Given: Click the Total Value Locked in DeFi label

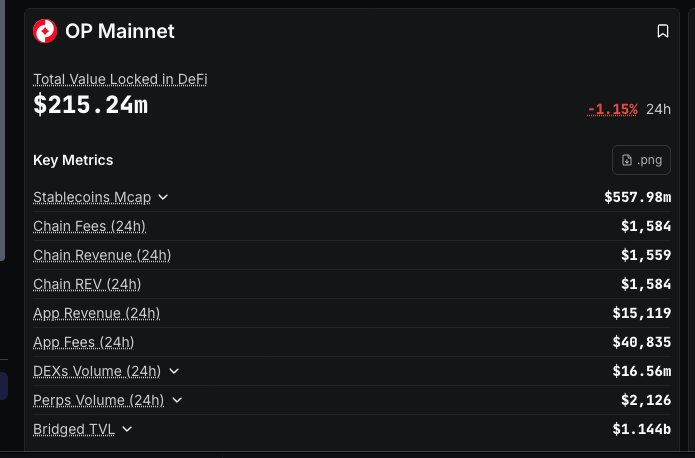Looking at the screenshot, I should [120, 79].
